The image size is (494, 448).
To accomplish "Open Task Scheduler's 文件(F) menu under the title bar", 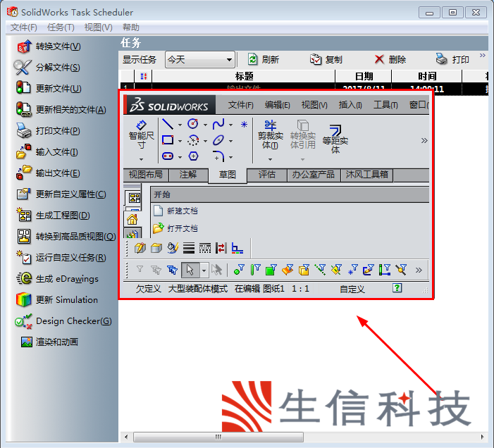I will [x=24, y=27].
